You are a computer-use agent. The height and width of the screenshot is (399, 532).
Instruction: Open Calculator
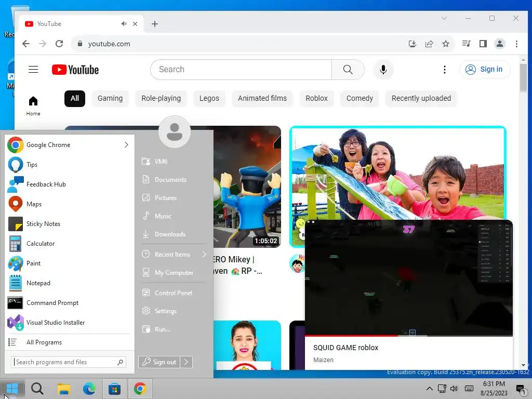click(69, 244)
